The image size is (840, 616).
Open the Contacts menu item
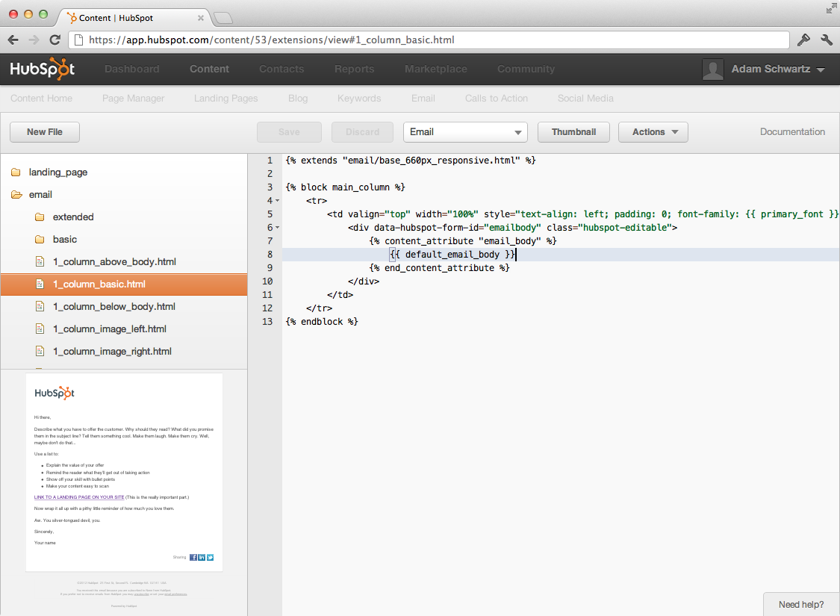[x=281, y=69]
